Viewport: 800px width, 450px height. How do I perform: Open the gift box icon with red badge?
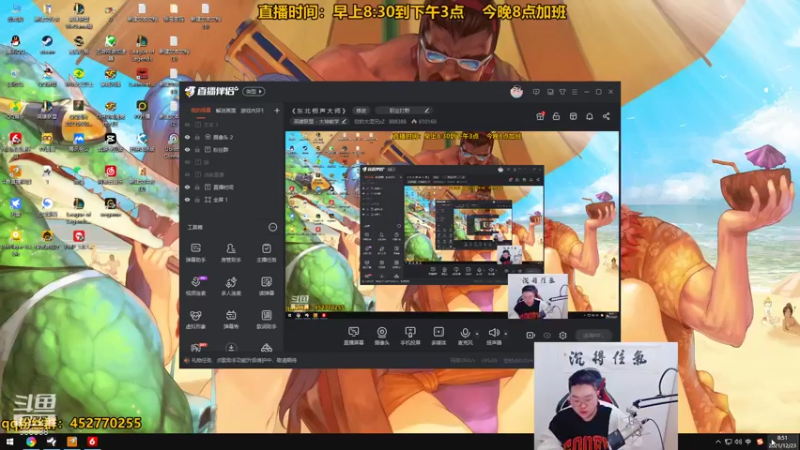[540, 116]
